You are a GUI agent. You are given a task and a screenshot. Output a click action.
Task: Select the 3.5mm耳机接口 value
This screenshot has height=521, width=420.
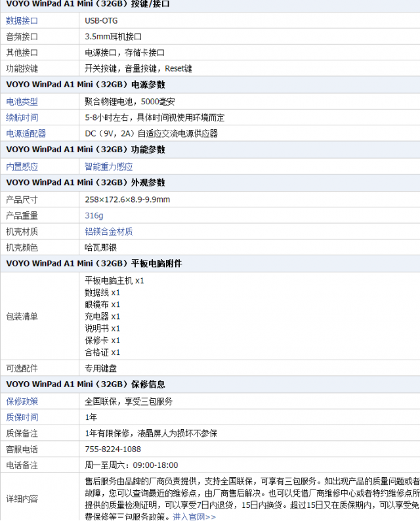coord(114,37)
